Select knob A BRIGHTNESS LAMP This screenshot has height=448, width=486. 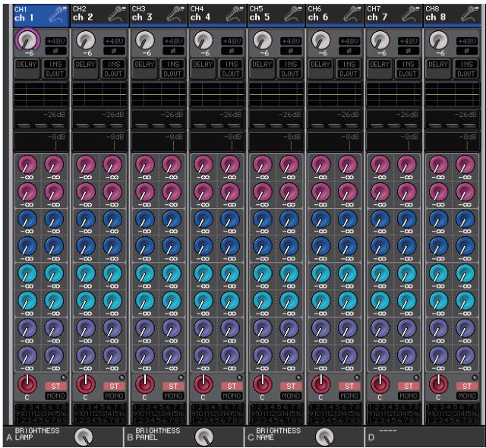click(84, 437)
